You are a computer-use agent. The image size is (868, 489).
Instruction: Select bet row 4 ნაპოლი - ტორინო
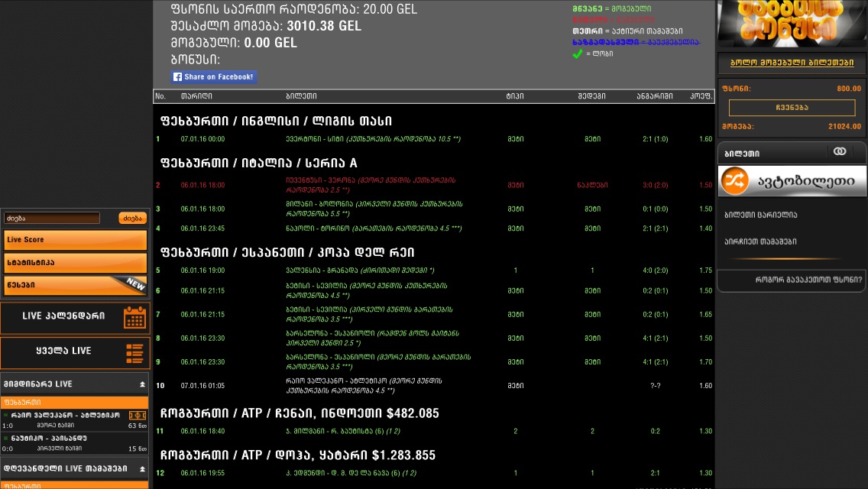point(434,228)
